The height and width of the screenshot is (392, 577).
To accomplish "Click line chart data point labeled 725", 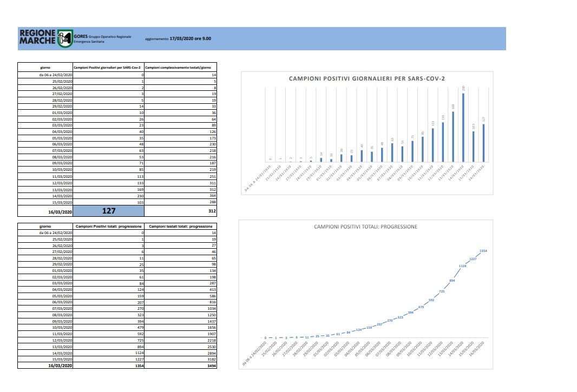I will 442,291.
